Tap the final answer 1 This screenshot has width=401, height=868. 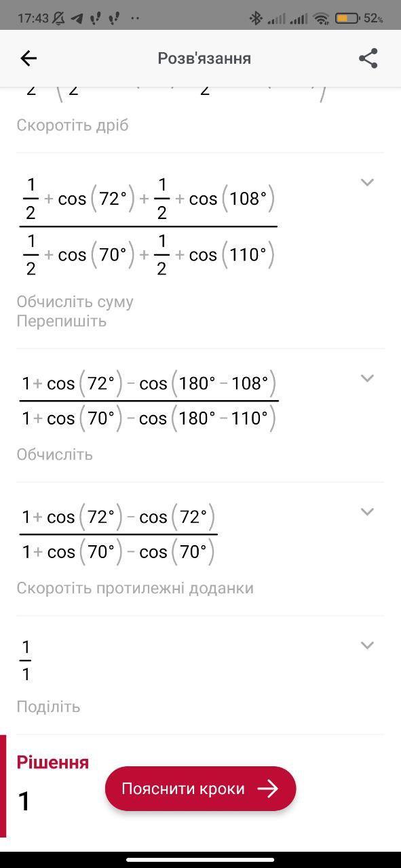point(24,802)
